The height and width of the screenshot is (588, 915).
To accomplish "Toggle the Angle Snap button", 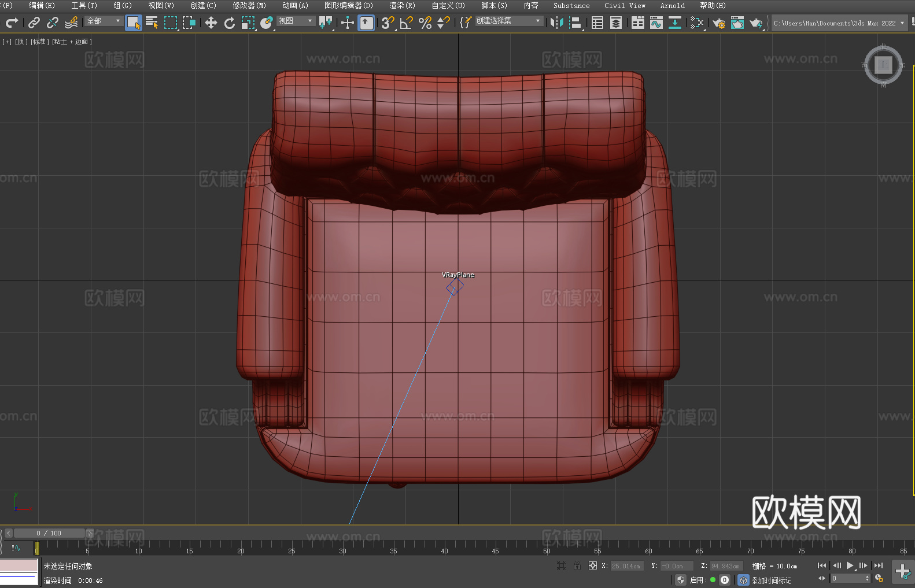I will (x=407, y=23).
